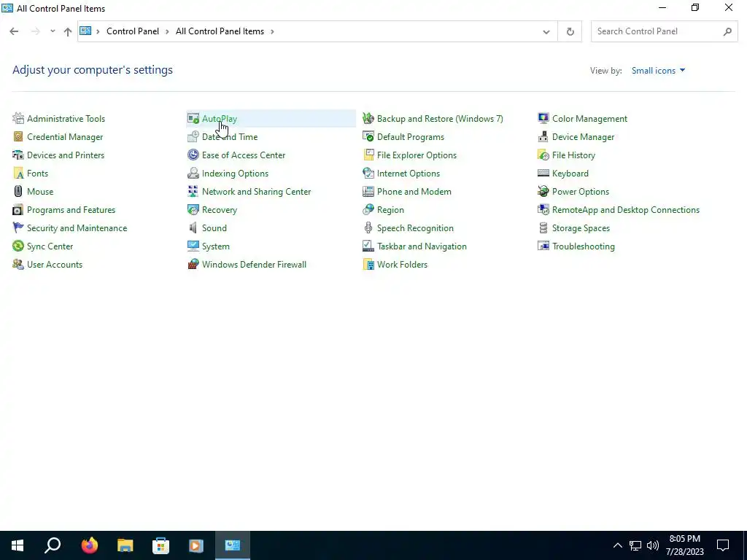Viewport: 747px width, 560px height.
Task: Click the Speech Recognition microphone icon
Action: 368,227
